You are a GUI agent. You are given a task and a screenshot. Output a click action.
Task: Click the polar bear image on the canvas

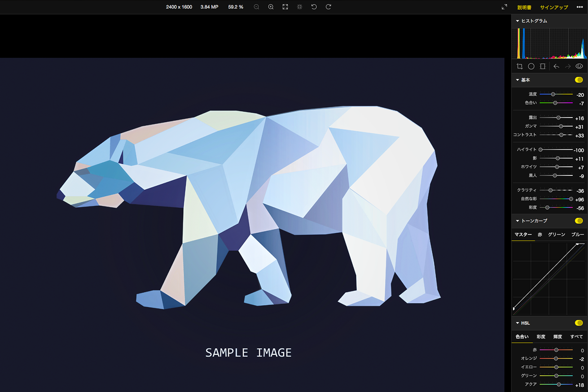[249, 206]
